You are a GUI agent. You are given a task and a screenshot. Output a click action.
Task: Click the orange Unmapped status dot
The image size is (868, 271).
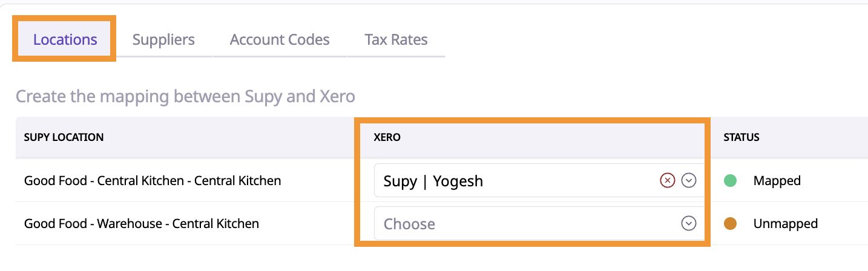[730, 224]
